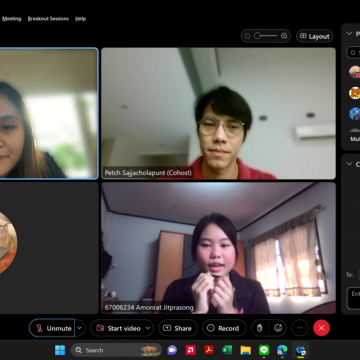Screen dimensions: 360x360
Task: Open the Breakout Sessions menu
Action: click(x=48, y=19)
